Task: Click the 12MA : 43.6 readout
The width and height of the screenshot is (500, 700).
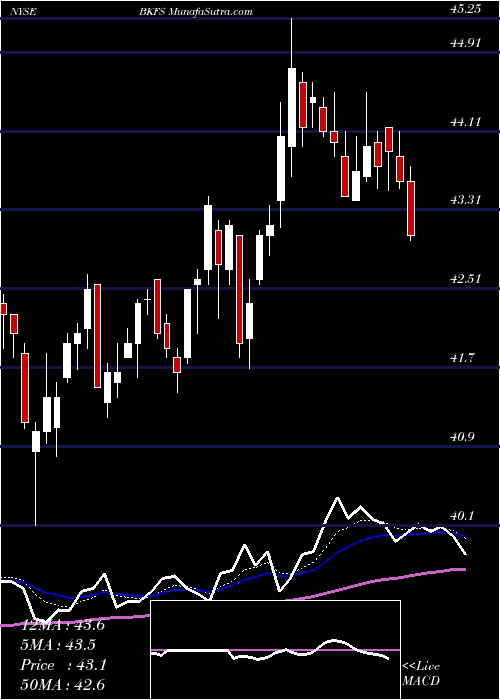Action: pos(63,625)
